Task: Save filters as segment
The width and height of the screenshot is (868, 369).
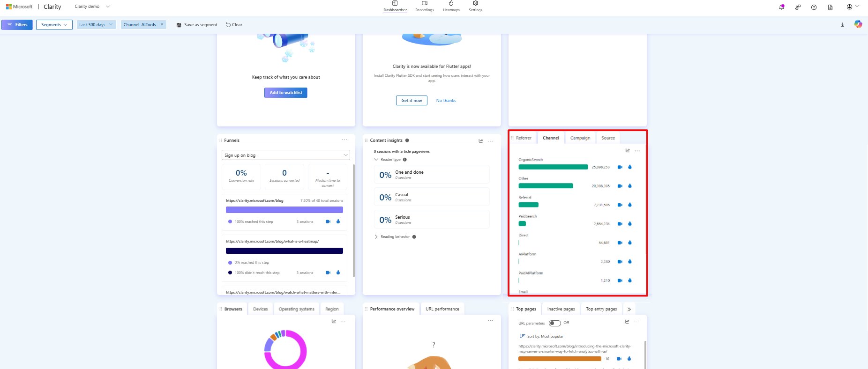Action: click(197, 25)
